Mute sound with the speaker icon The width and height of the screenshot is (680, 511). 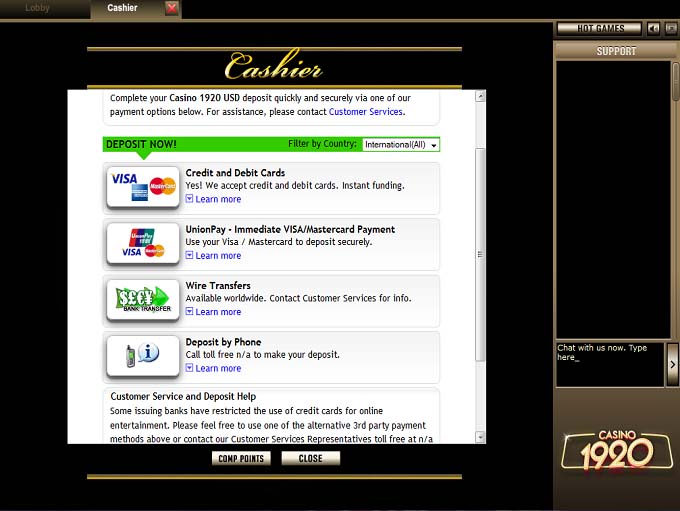(x=654, y=29)
